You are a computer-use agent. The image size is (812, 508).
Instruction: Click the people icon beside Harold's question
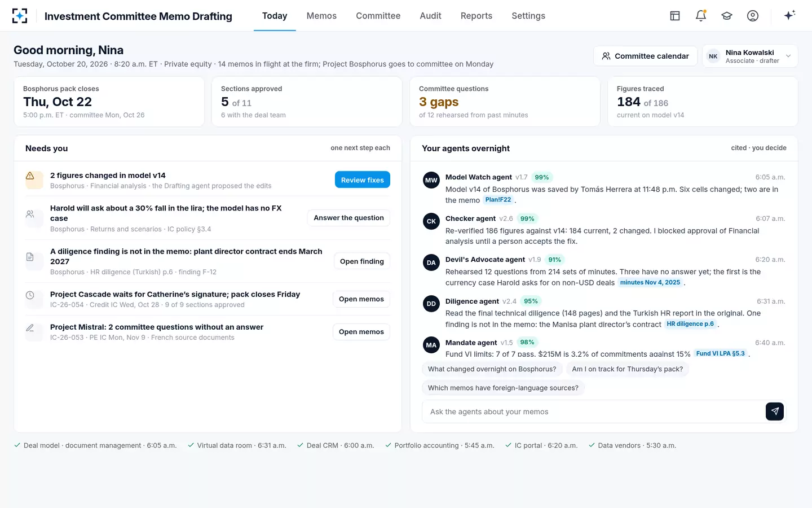[x=30, y=214]
